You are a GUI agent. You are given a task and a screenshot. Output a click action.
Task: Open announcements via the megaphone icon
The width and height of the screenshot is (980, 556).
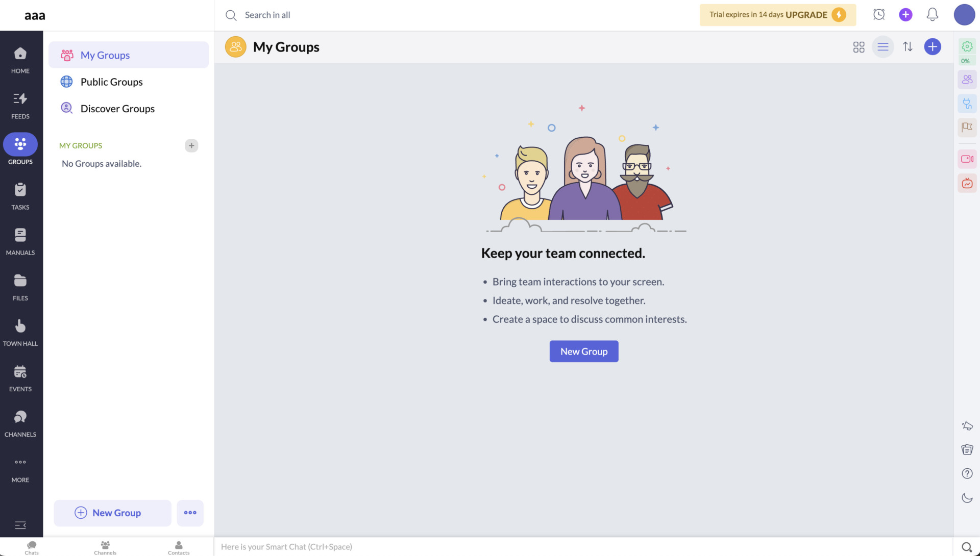[x=967, y=425]
